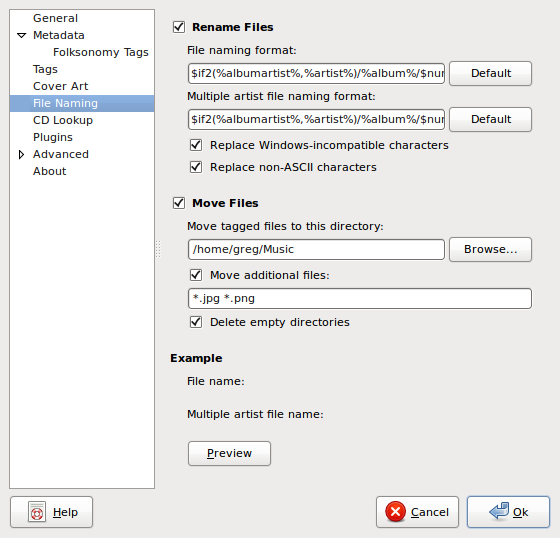Image resolution: width=560 pixels, height=538 pixels.
Task: Click the 'Example' heading
Action: pyautogui.click(x=196, y=358)
